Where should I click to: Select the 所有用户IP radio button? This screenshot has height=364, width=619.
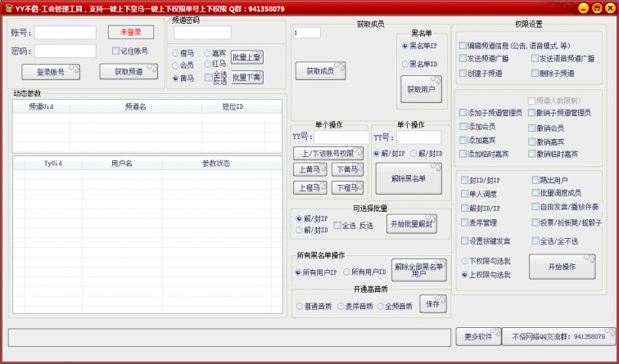coord(298,272)
